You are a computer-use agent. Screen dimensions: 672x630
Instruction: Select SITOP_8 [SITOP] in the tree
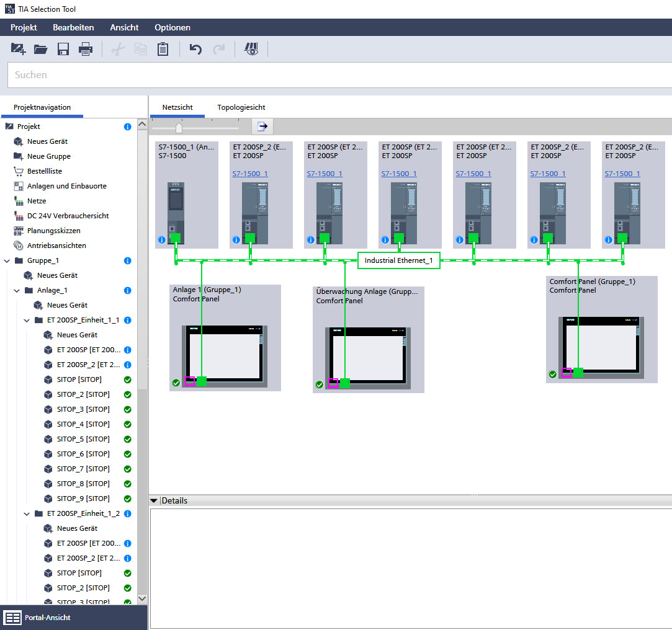point(83,484)
